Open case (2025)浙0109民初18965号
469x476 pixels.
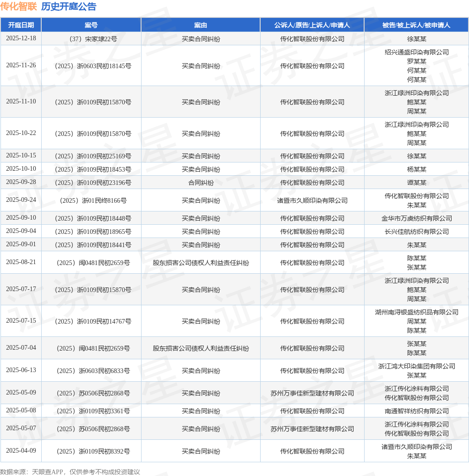click(93, 232)
